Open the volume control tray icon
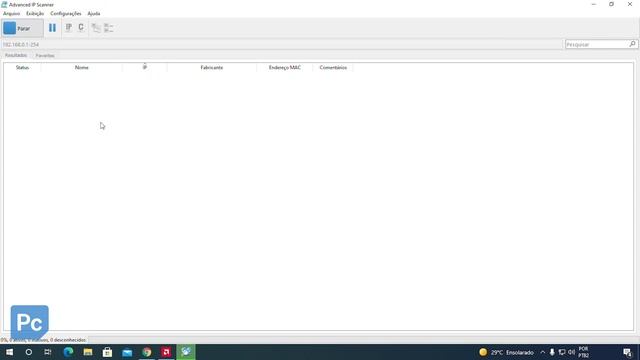Image resolution: width=640 pixels, height=360 pixels. (571, 352)
